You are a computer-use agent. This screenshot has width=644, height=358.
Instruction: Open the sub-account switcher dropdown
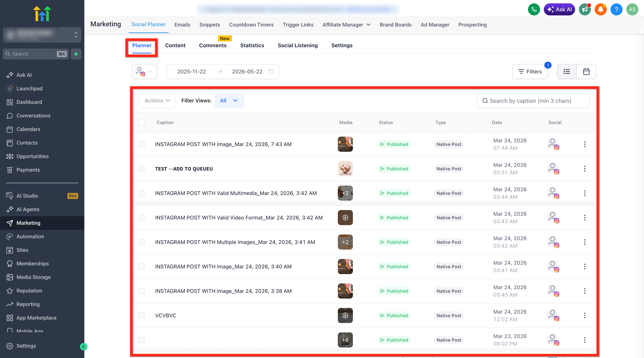pyautogui.click(x=42, y=35)
